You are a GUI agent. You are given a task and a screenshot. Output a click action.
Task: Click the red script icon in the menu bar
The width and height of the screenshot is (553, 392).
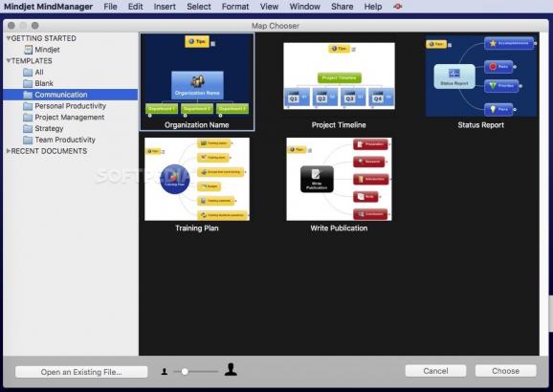[397, 7]
